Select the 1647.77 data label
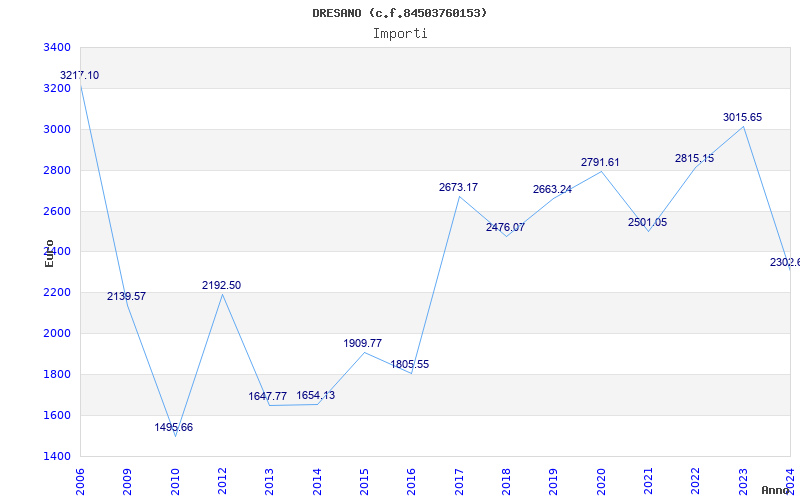This screenshot has height=500, width=800. point(267,396)
